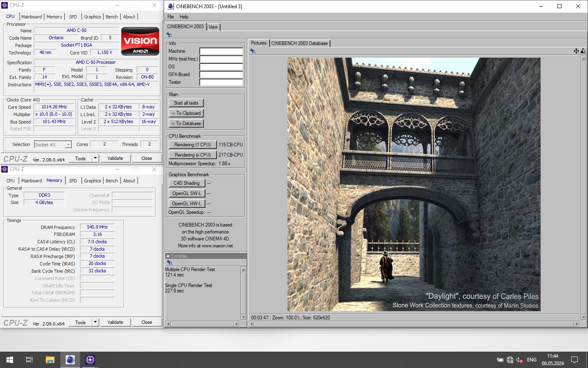Click the To Database button

186,123
